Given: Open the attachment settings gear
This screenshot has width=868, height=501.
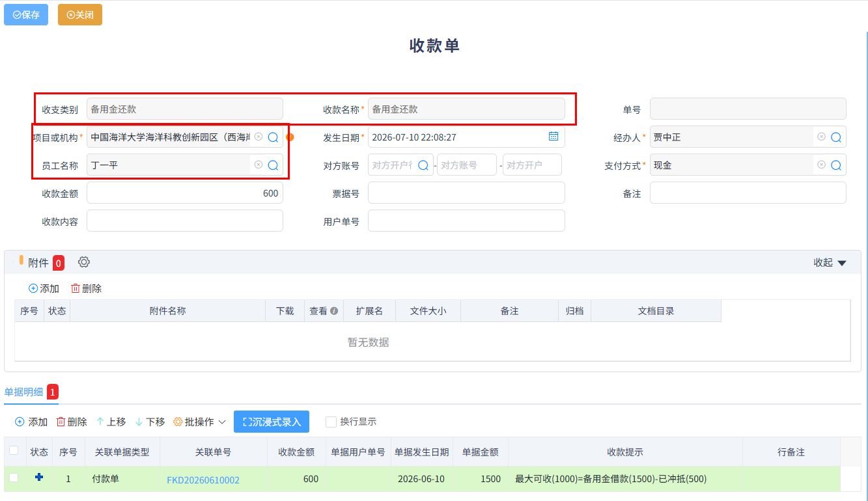Looking at the screenshot, I should tap(84, 262).
